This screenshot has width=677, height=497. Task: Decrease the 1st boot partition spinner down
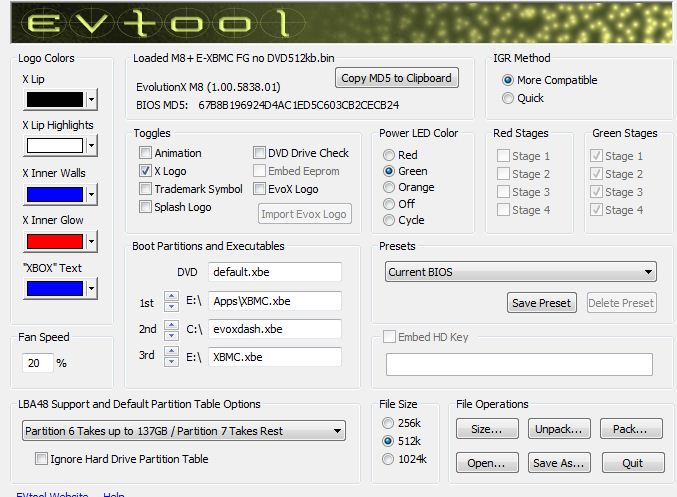point(171,307)
